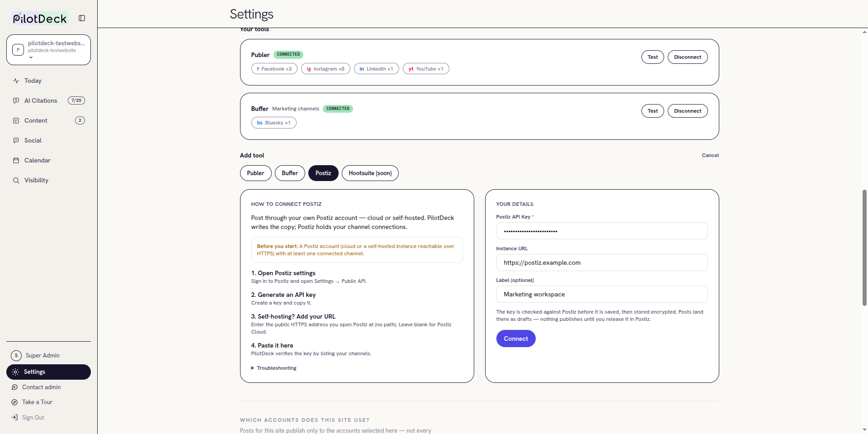This screenshot has width=868, height=434.
Task: Click the Sign Out arrow icon
Action: point(14,417)
